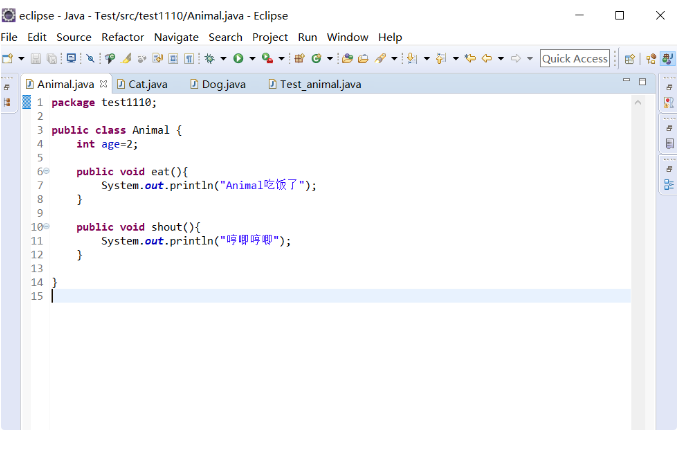Open the Previous Annotation dropdown arrow

pyautogui.click(x=456, y=59)
